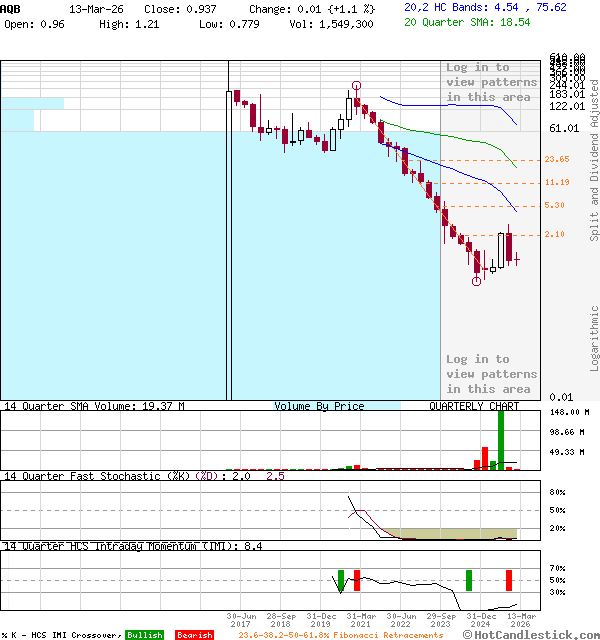Click the Volume By Price label
The image size is (600, 640).
click(x=319, y=406)
